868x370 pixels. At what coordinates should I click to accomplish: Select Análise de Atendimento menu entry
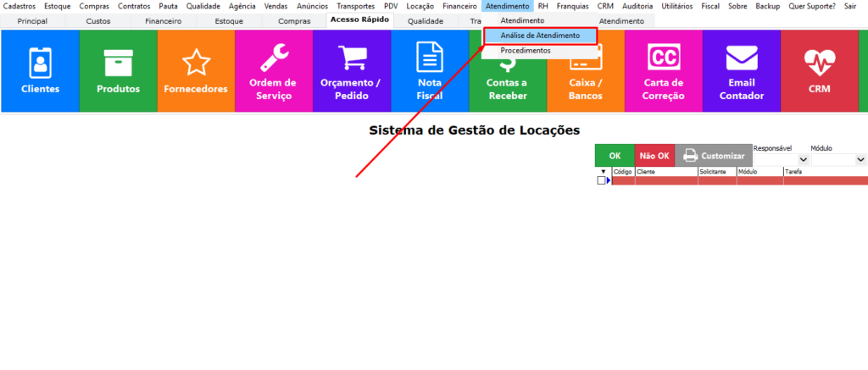pyautogui.click(x=540, y=36)
